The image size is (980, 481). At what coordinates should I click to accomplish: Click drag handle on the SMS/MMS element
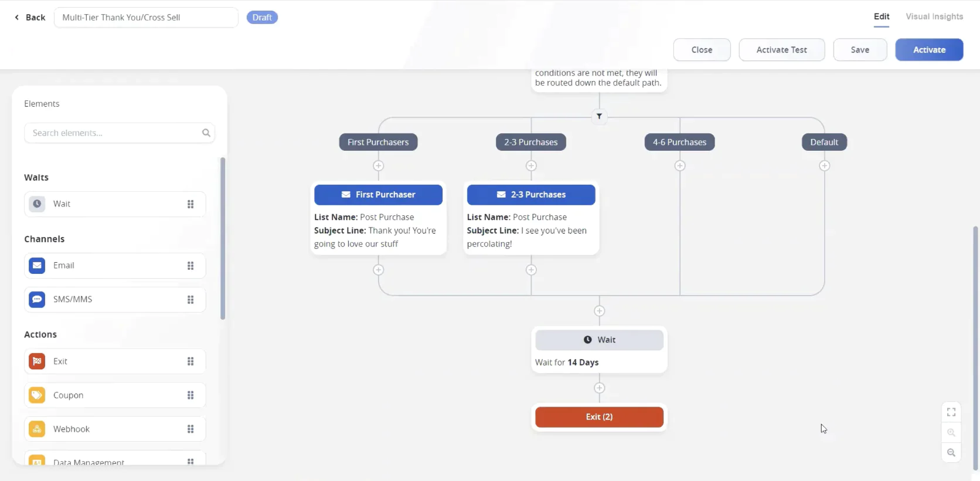[x=190, y=300]
